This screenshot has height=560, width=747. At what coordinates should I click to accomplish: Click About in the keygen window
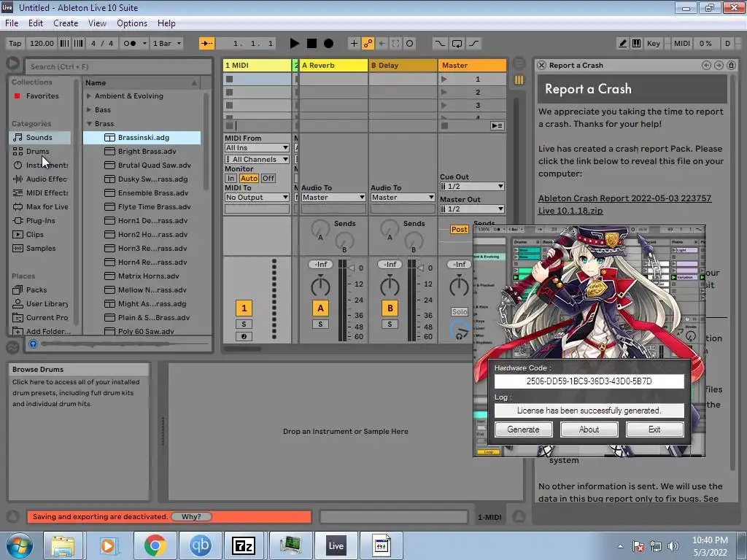point(589,429)
